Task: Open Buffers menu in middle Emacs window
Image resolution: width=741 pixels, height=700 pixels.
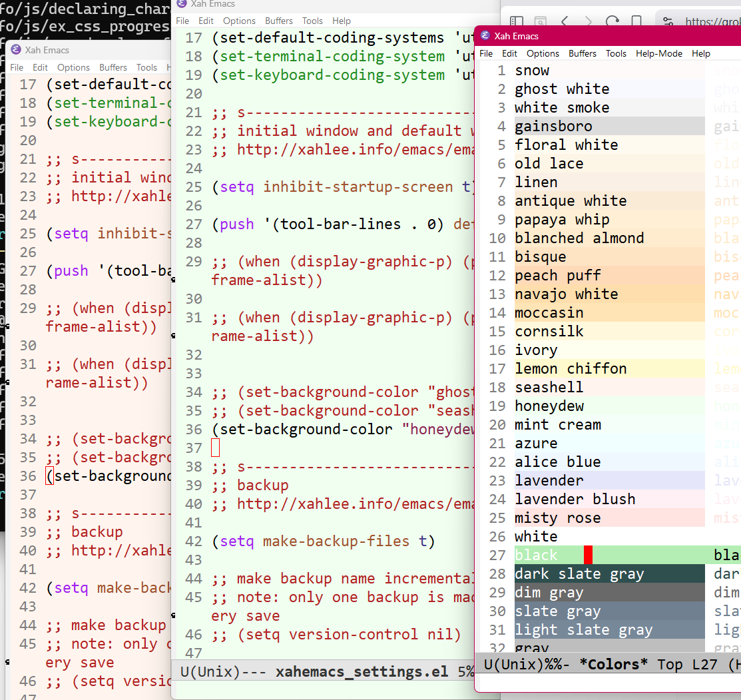Action: click(x=279, y=21)
